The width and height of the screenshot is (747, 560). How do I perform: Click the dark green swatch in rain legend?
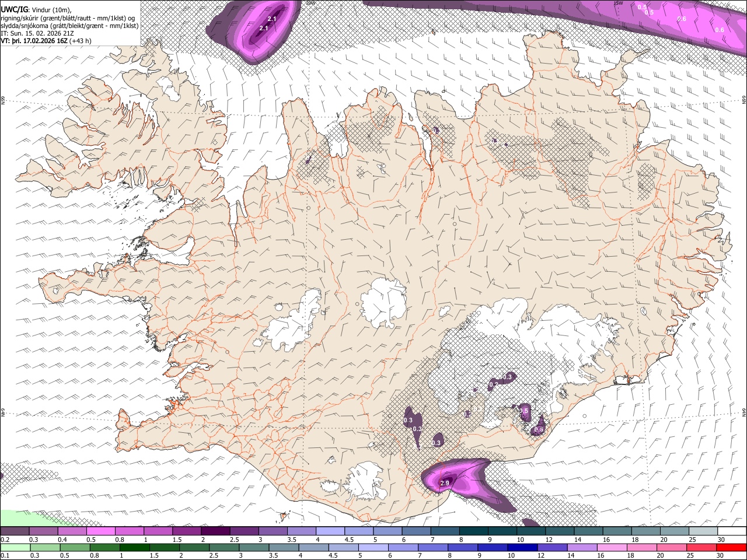pos(135,547)
